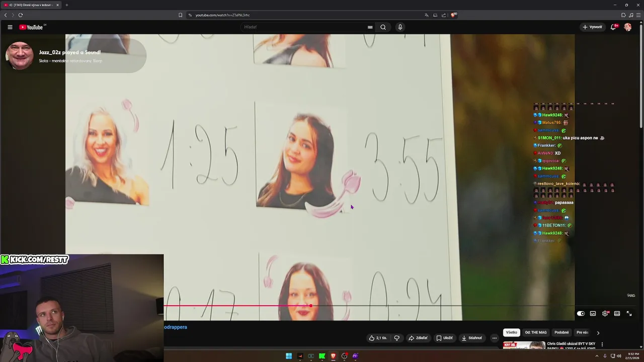Screen dimensions: 644x362
Task: Open the browser extensions puzzle icon
Action: click(x=623, y=15)
